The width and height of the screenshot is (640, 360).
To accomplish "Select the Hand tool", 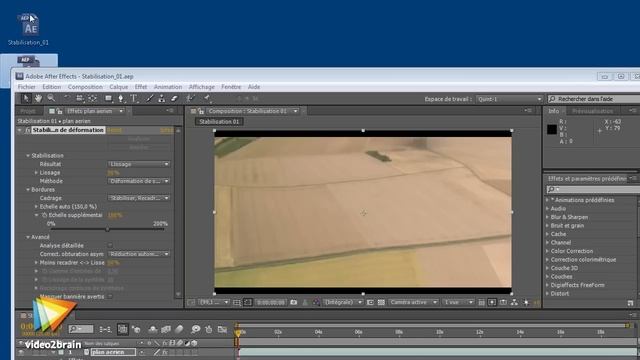I will pos(38,98).
